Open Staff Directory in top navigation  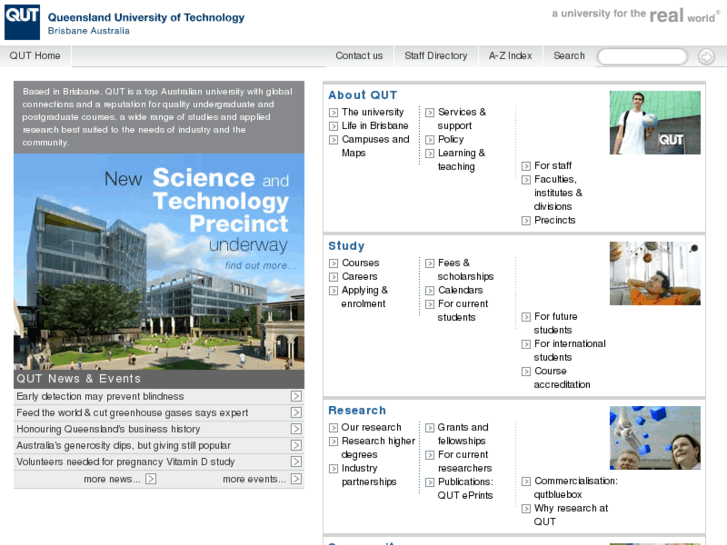click(436, 56)
